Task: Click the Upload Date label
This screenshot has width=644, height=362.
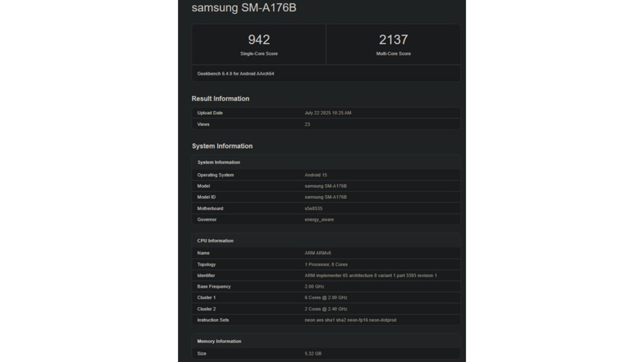Action: tap(210, 113)
